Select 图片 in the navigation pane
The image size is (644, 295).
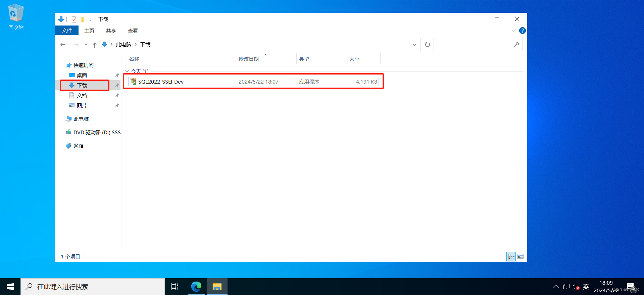[78, 105]
